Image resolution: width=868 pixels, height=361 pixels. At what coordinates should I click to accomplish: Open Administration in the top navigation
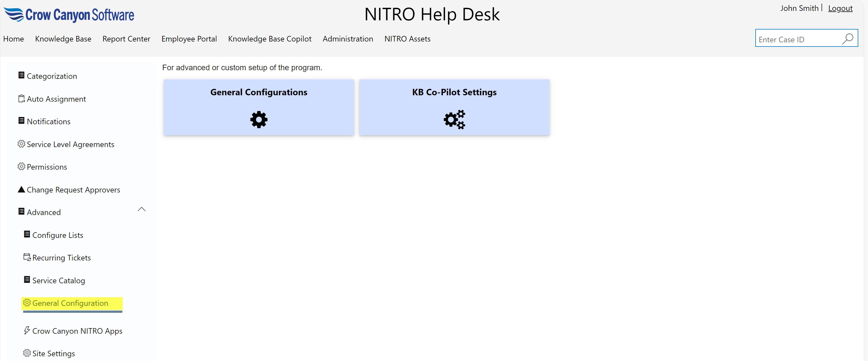click(347, 39)
